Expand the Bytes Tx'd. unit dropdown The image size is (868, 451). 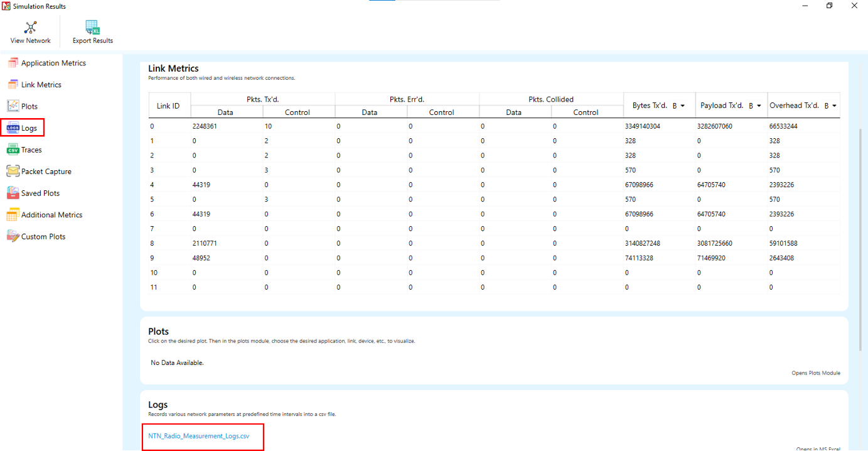(678, 106)
